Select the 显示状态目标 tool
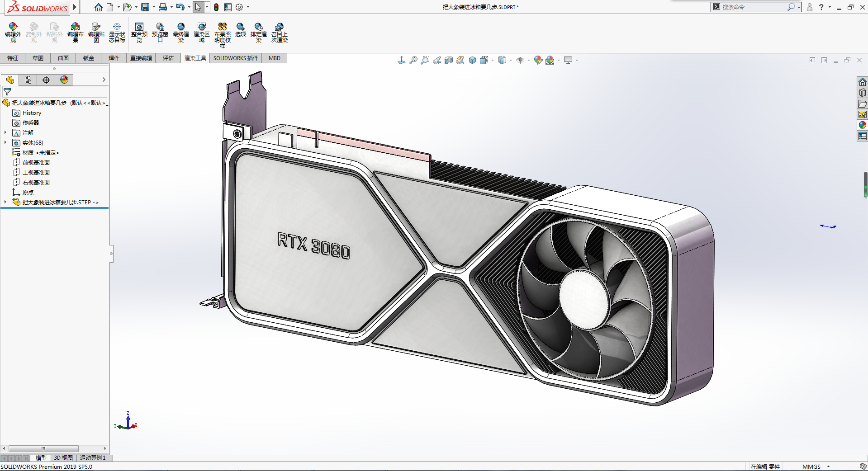Image resolution: width=868 pixels, height=471 pixels. click(x=117, y=33)
